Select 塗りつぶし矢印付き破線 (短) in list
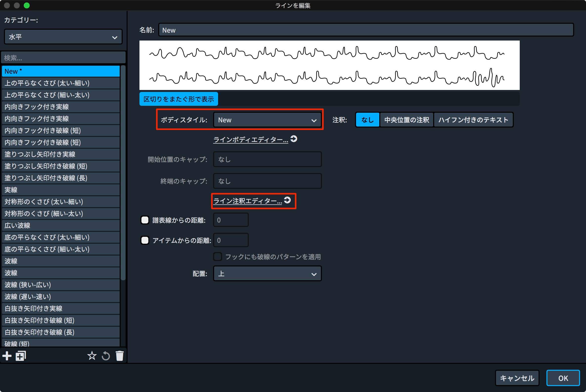The height and width of the screenshot is (392, 586). 61,166
